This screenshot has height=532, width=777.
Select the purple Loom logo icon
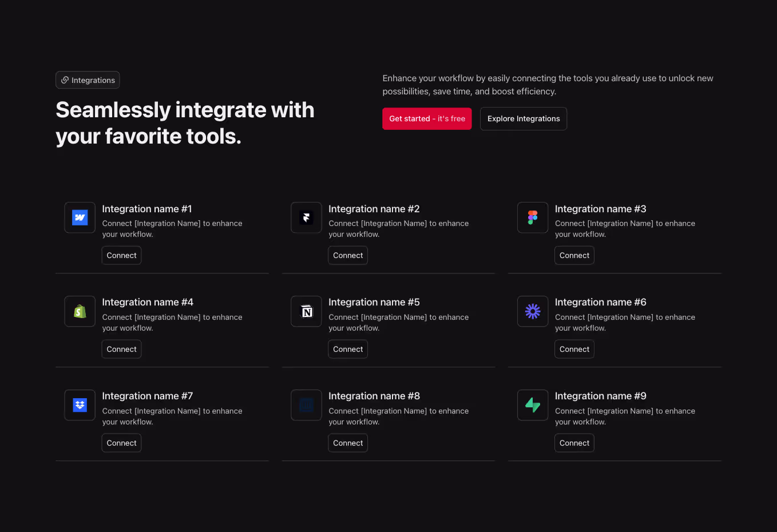click(533, 311)
